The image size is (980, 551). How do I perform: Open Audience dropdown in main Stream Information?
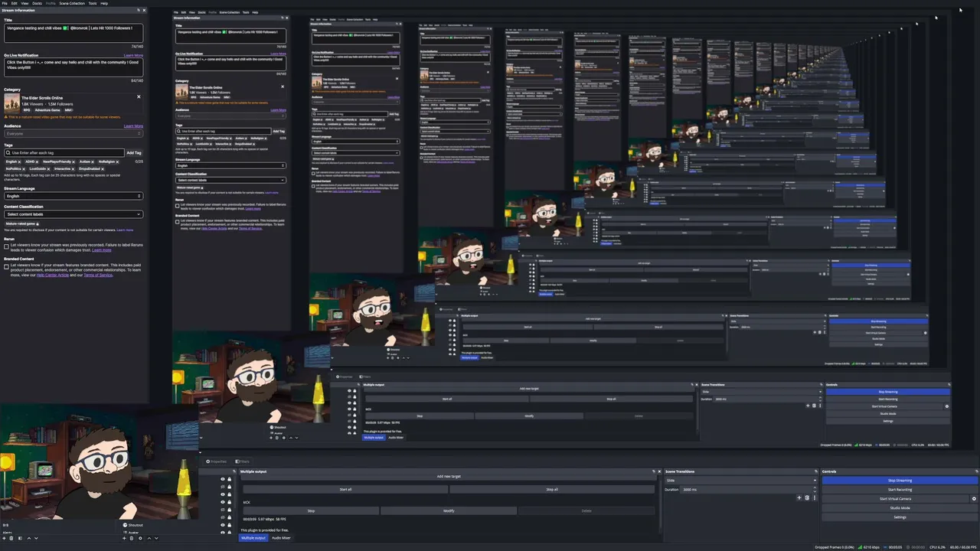pos(73,133)
